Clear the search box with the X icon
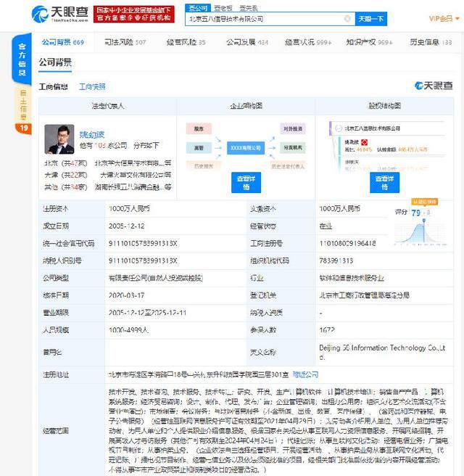The image size is (464, 476). coord(347,19)
